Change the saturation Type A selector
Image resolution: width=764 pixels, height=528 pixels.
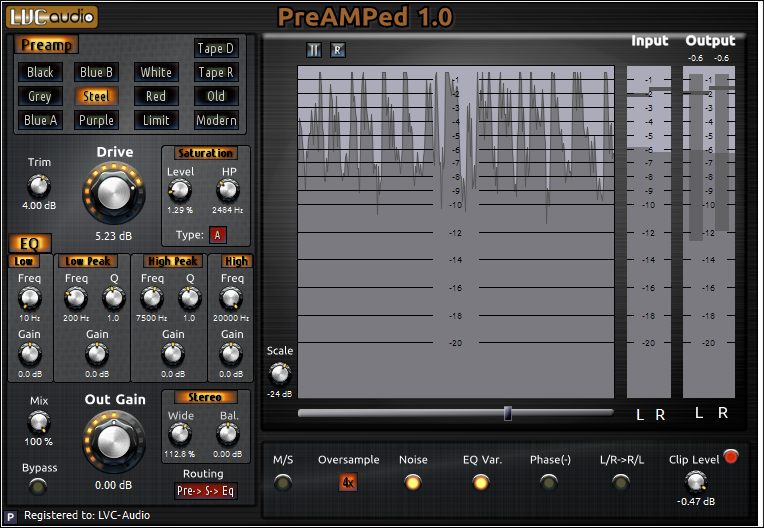(217, 235)
